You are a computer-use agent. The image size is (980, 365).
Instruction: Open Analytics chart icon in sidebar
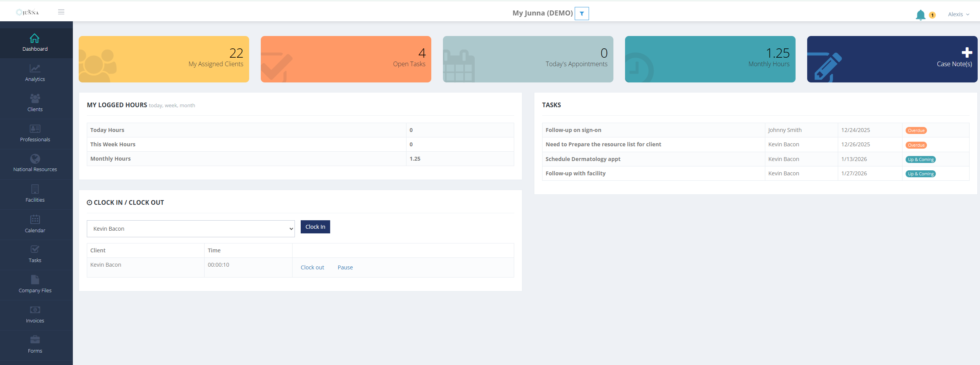(35, 69)
